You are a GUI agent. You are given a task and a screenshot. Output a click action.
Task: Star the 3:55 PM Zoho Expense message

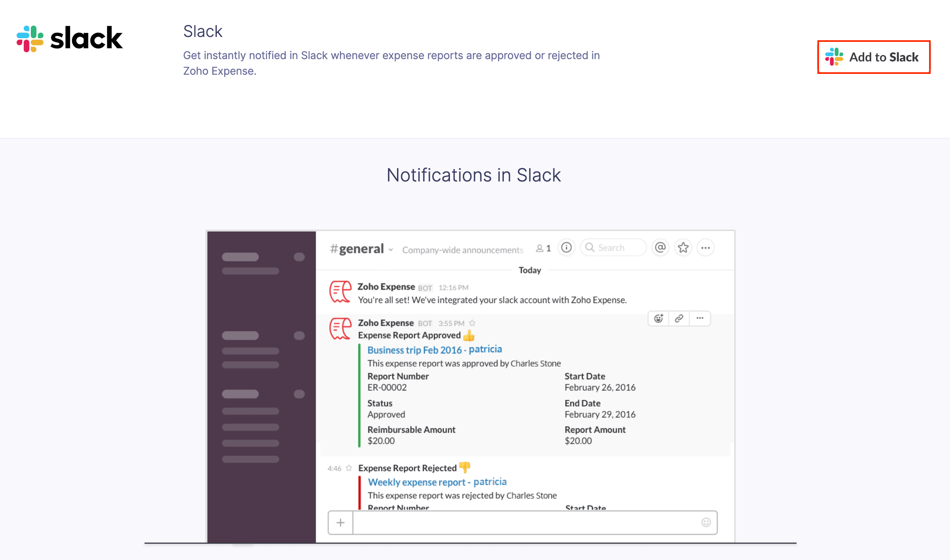pyautogui.click(x=472, y=323)
